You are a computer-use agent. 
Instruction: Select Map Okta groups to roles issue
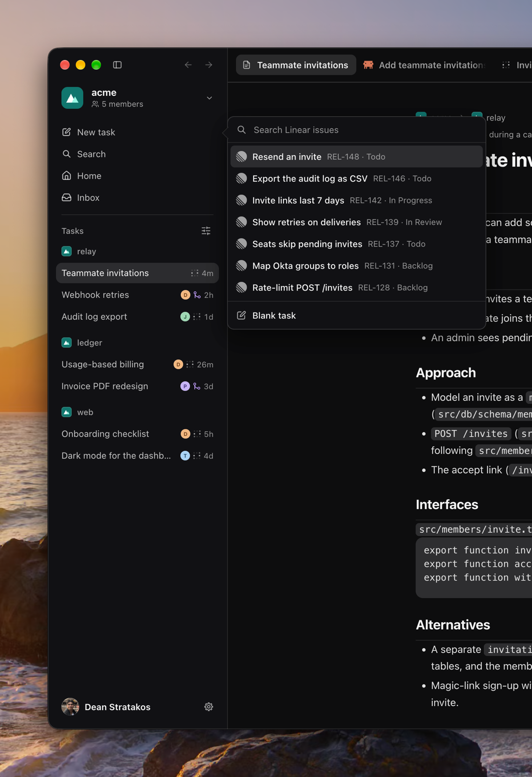pos(357,266)
